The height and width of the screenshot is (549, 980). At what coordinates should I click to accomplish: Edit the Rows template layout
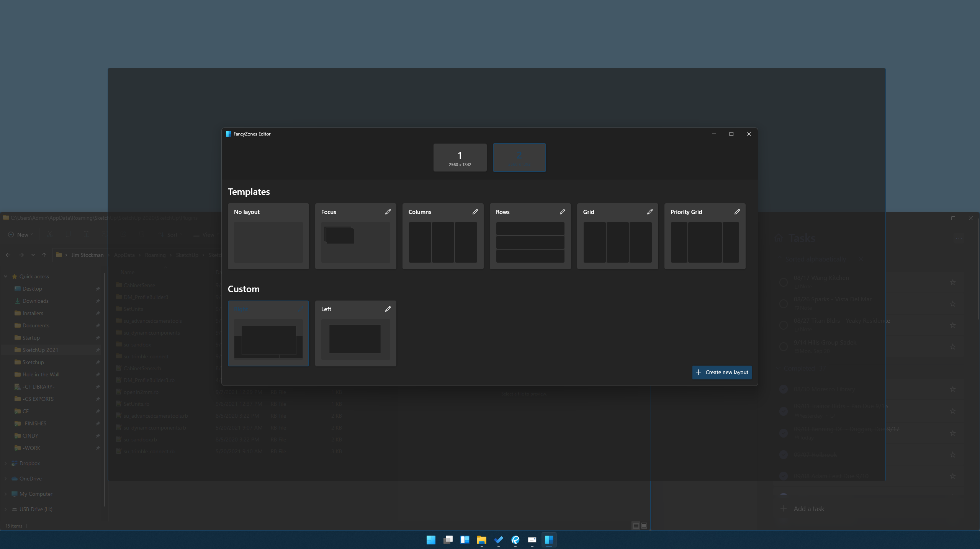pyautogui.click(x=562, y=211)
